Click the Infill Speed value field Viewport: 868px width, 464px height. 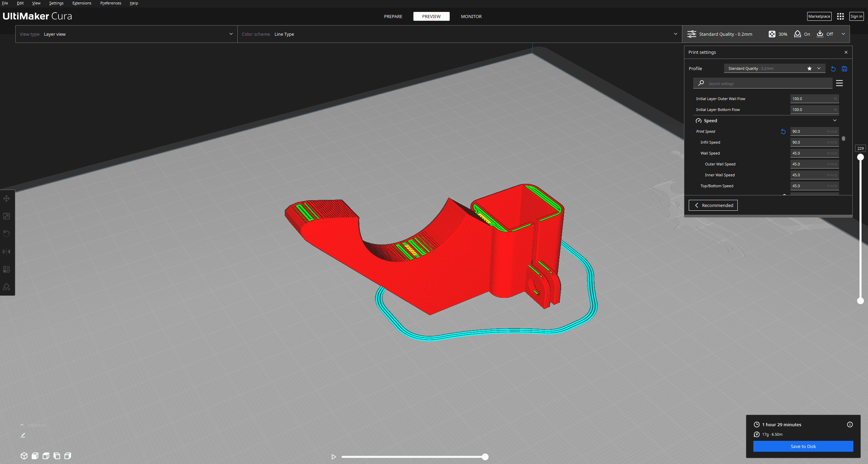tap(814, 142)
